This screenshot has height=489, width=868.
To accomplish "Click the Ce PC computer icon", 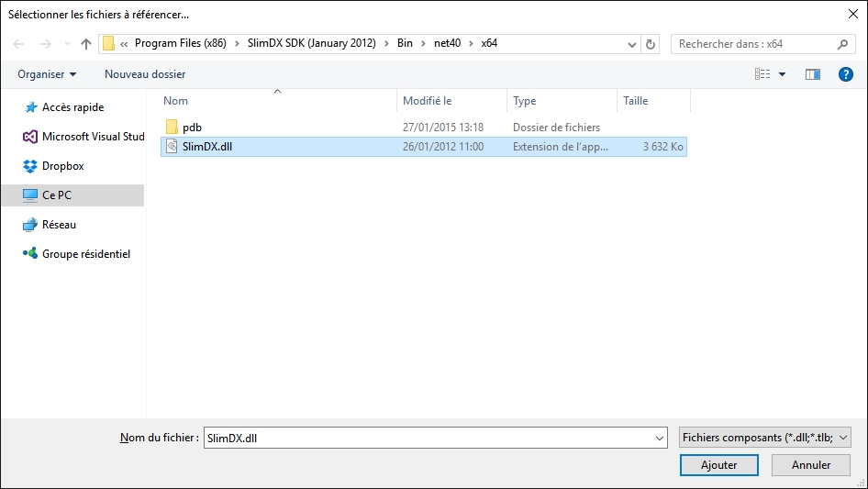I will click(x=30, y=195).
